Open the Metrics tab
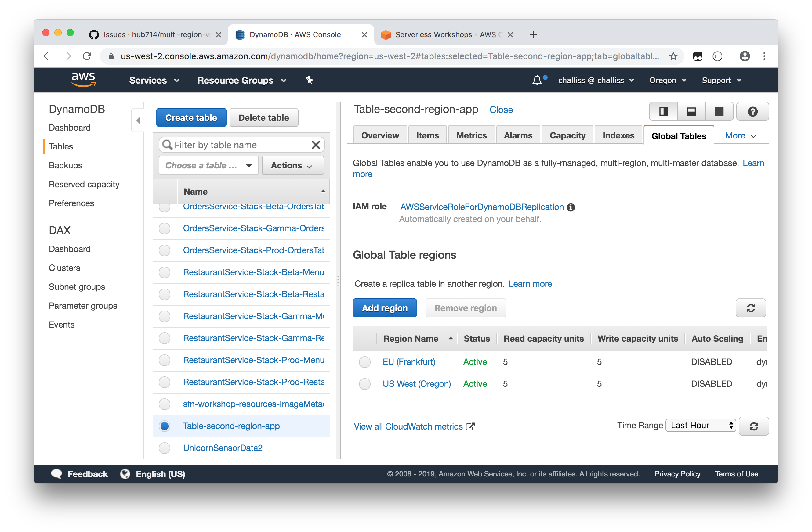 pyautogui.click(x=471, y=135)
